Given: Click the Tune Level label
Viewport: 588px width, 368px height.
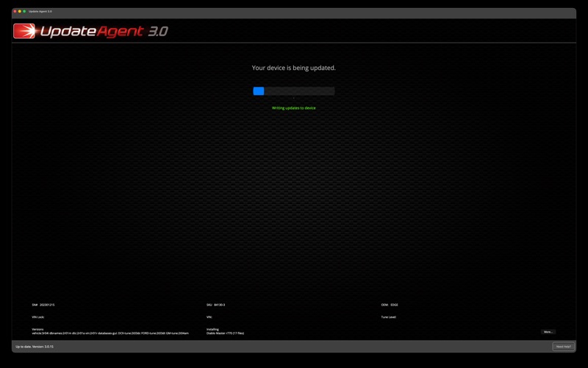Looking at the screenshot, I should pyautogui.click(x=389, y=317).
